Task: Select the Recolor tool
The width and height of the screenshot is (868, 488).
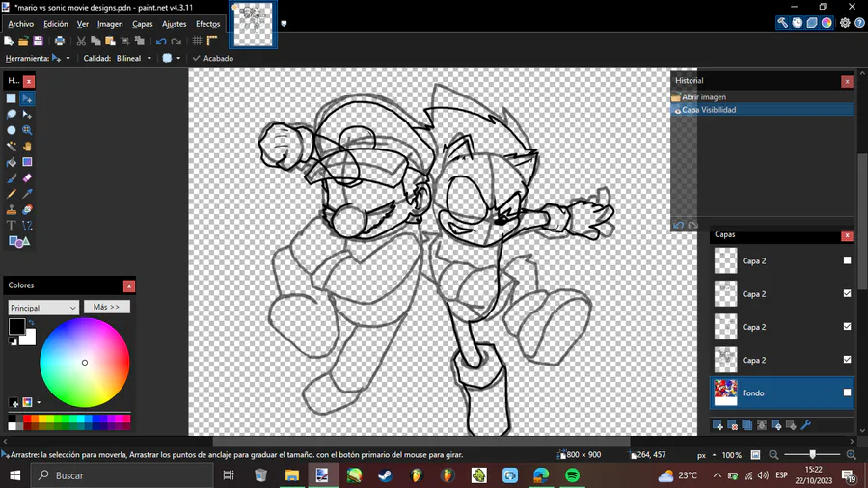Action: pyautogui.click(x=27, y=209)
